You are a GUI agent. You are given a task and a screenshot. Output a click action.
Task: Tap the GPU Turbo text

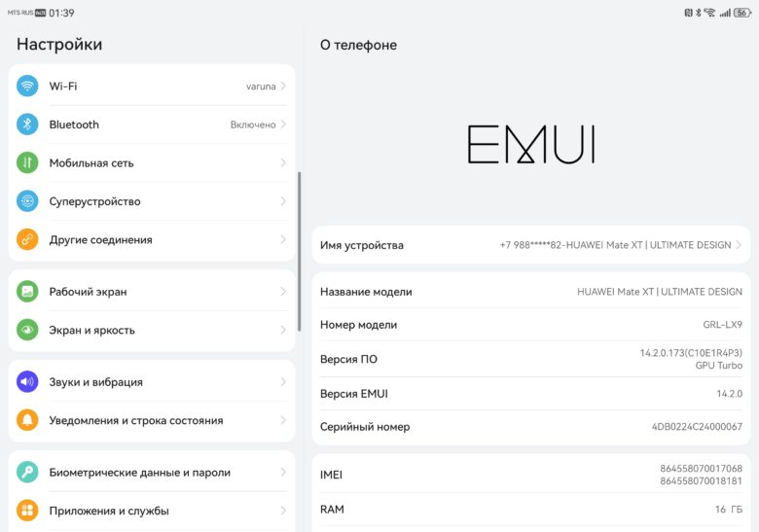719,366
